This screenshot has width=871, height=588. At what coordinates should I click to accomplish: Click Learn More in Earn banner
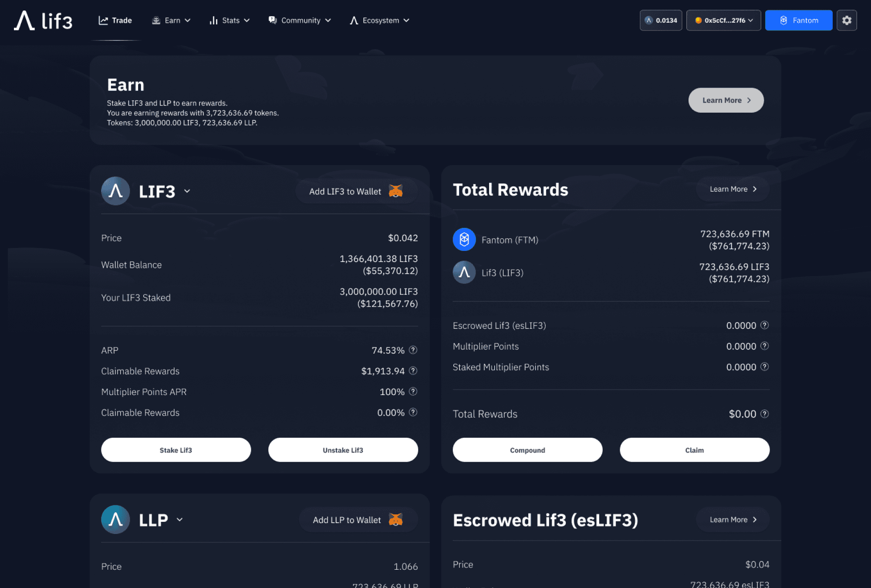[726, 100]
